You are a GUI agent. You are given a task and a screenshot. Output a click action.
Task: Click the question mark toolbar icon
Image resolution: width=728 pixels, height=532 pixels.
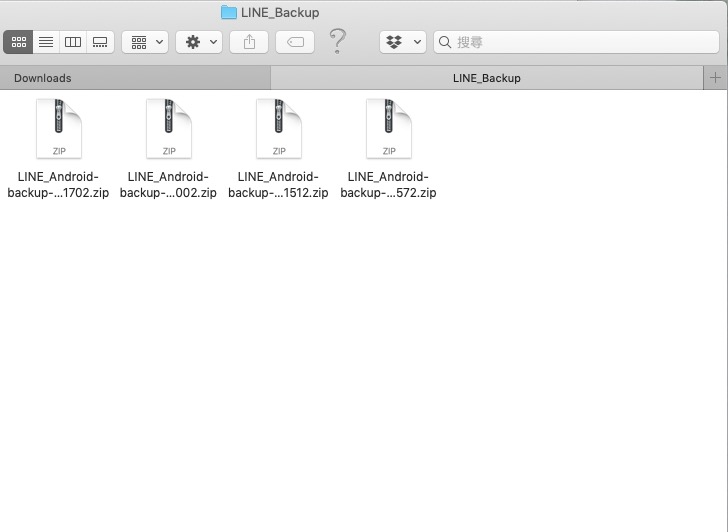coord(338,41)
